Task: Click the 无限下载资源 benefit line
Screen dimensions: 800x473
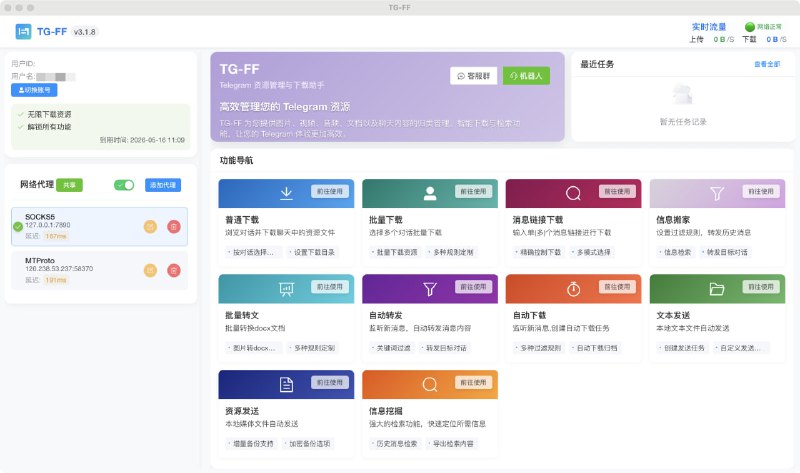Action: 49,114
